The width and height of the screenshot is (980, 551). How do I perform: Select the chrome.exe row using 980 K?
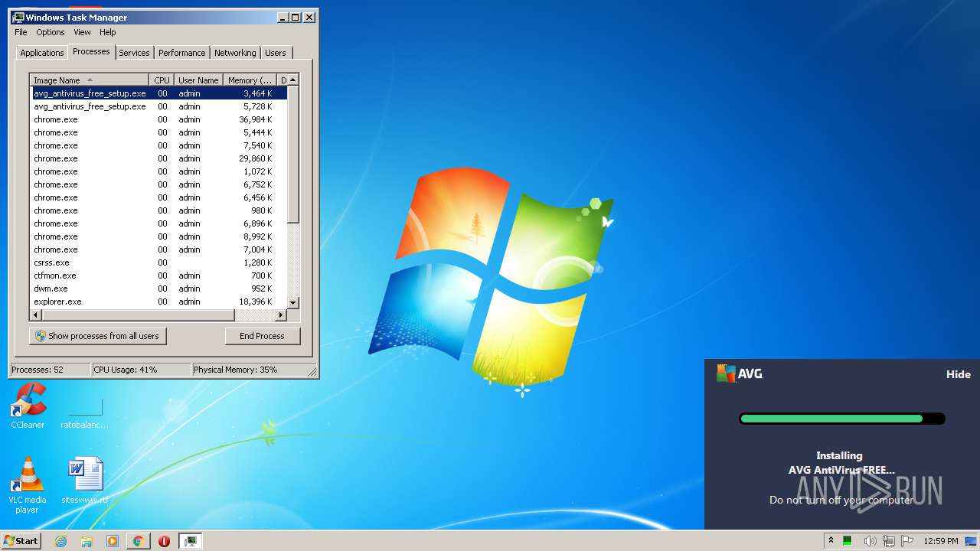159,210
